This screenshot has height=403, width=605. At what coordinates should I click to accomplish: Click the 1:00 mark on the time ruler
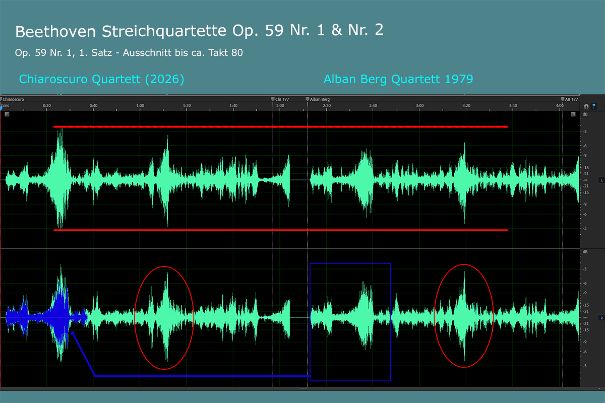click(x=140, y=105)
